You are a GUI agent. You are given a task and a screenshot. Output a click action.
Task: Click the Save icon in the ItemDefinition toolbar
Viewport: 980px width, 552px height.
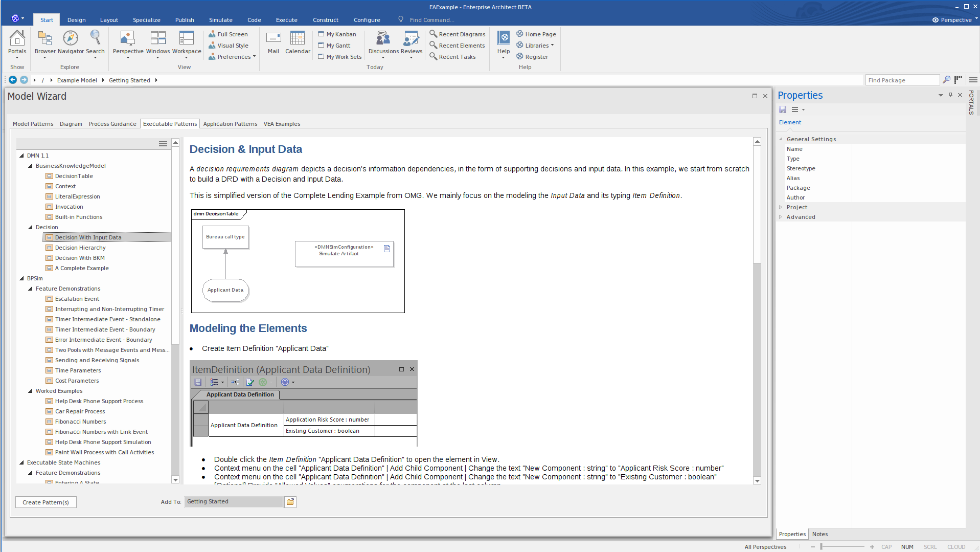(x=198, y=382)
